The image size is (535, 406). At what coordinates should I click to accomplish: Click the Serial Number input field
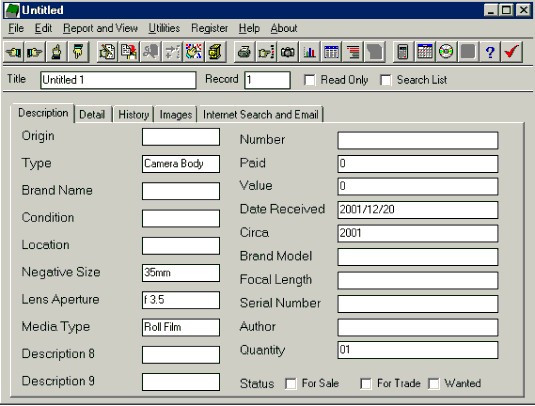418,304
